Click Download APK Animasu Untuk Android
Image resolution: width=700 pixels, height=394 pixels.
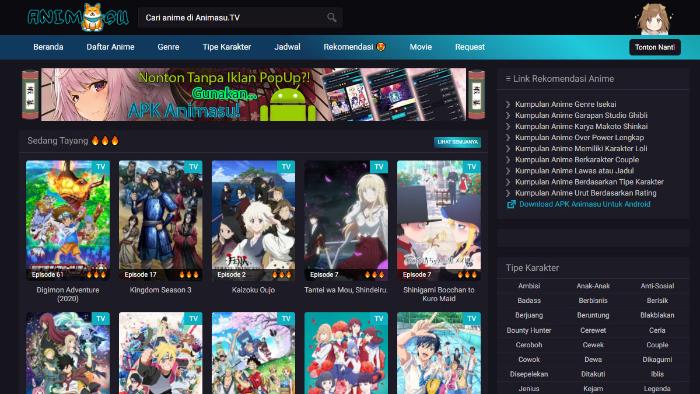(585, 204)
